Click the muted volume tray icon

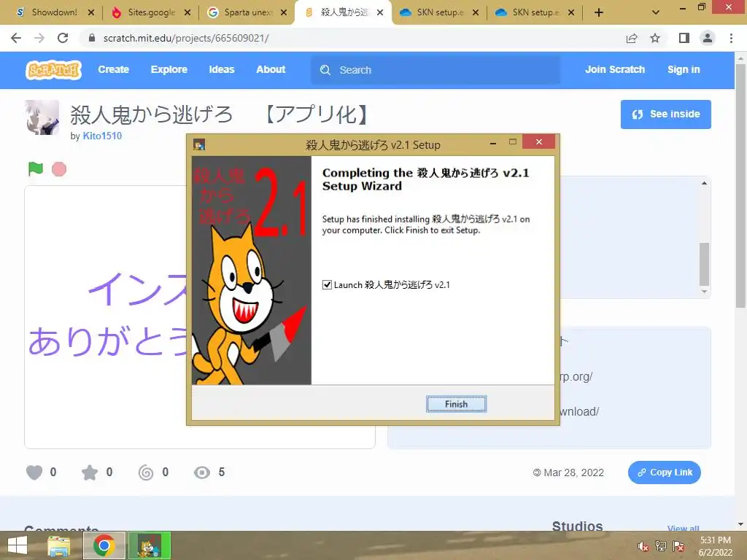(x=643, y=546)
